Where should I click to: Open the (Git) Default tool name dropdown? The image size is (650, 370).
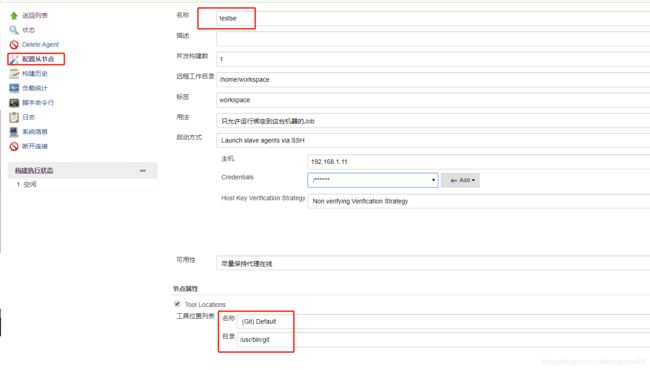click(444, 322)
